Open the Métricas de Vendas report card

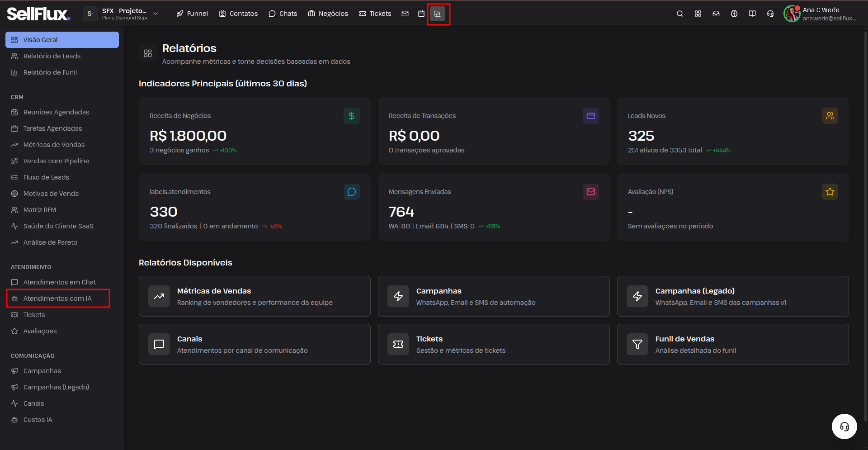click(x=255, y=296)
